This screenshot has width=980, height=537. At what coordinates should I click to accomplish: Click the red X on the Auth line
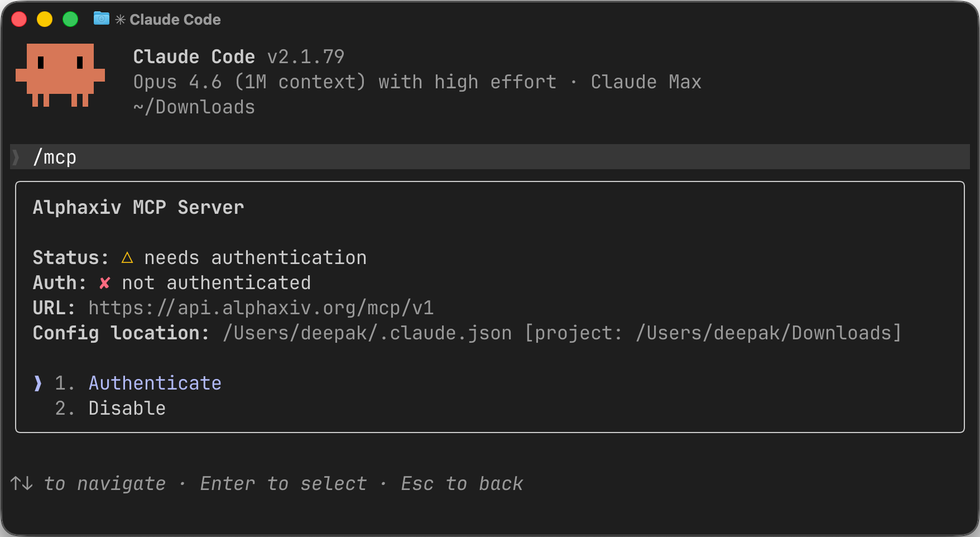(x=104, y=283)
